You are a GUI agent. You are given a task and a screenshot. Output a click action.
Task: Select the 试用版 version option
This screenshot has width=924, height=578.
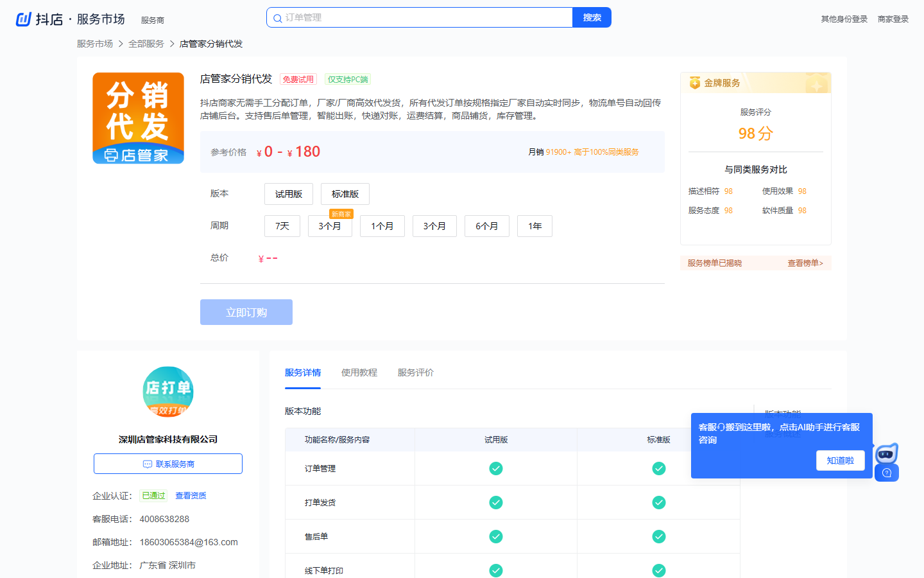coord(289,194)
